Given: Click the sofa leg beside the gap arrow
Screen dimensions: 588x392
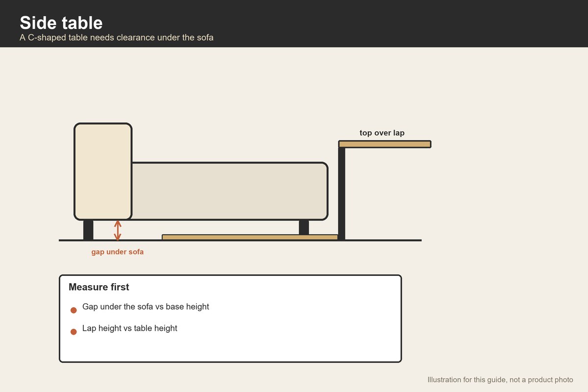Looking at the screenshot, I should tap(88, 230).
